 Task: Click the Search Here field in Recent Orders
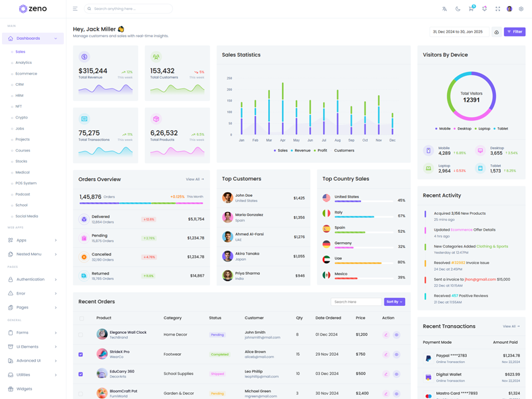point(356,302)
